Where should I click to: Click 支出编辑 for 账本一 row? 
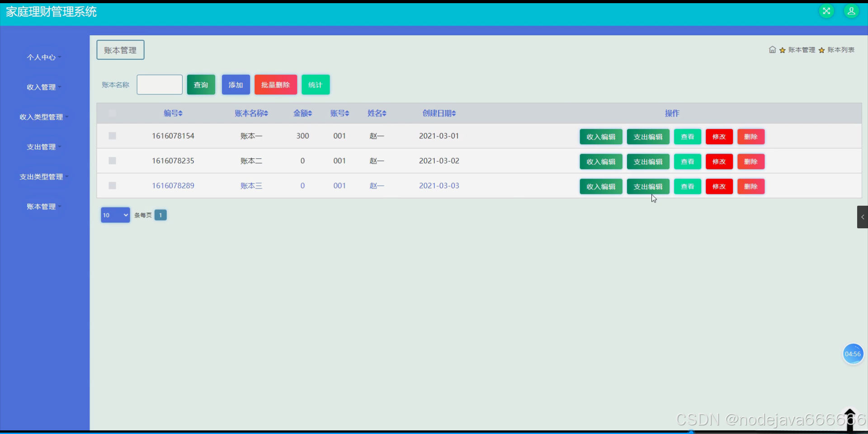648,137
